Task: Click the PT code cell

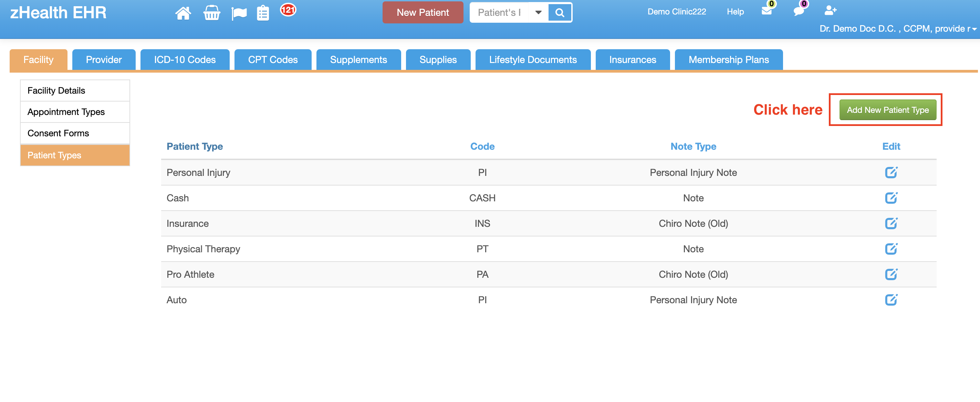Action: point(482,249)
